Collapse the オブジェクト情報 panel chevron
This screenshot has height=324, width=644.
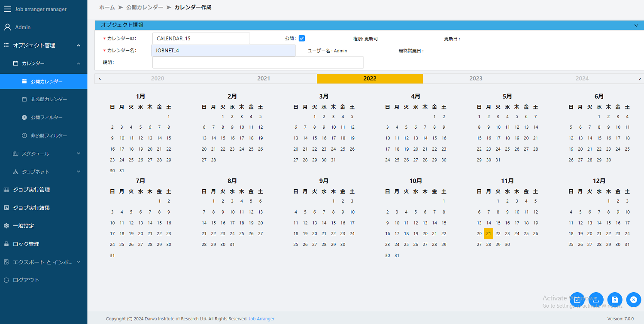tap(636, 25)
